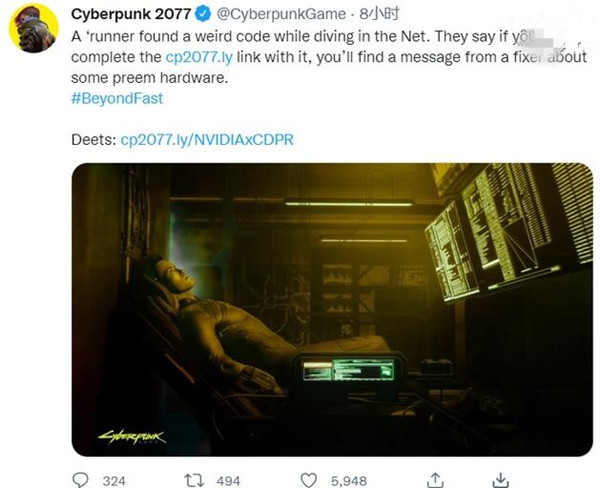600x488 pixels.
Task: Open the Cyberpunk 2077 profile avatar
Action: click(x=34, y=28)
